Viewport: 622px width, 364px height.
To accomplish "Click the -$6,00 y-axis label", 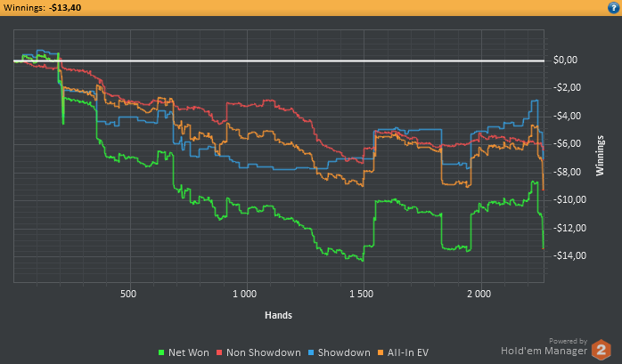I will [568, 144].
